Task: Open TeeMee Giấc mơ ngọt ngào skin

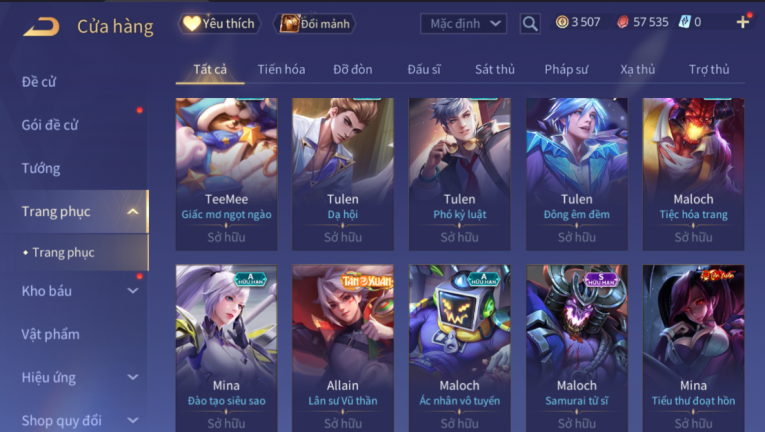Action: tap(226, 174)
